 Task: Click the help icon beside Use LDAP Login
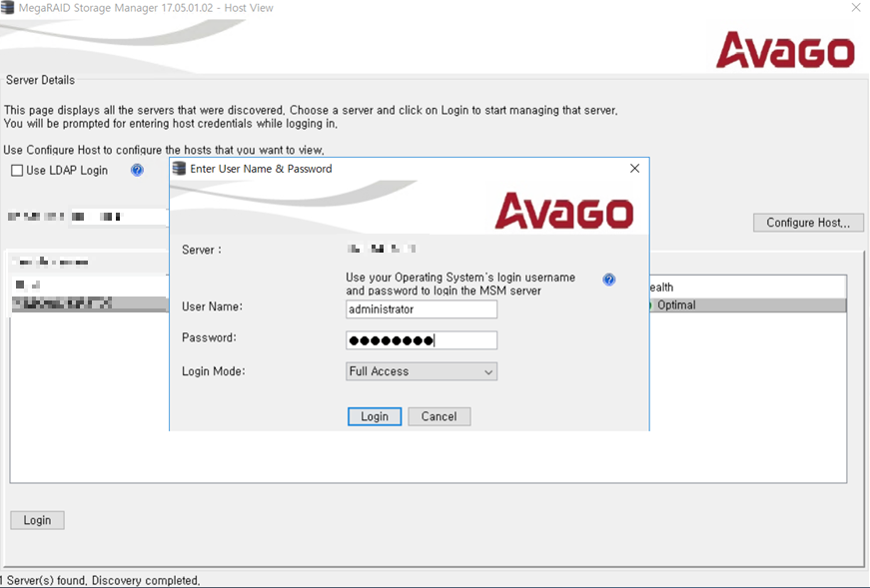[137, 171]
